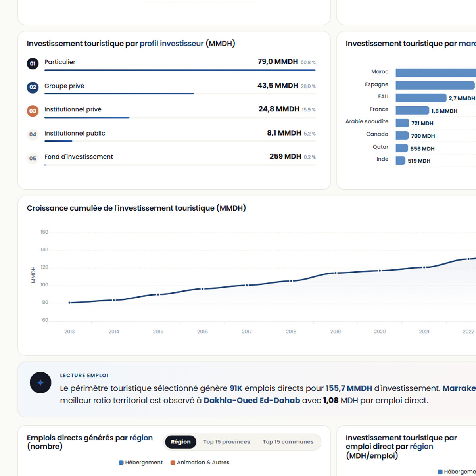Click the '24,8 MMDH' value
This screenshot has width=476, height=476.
[279, 109]
